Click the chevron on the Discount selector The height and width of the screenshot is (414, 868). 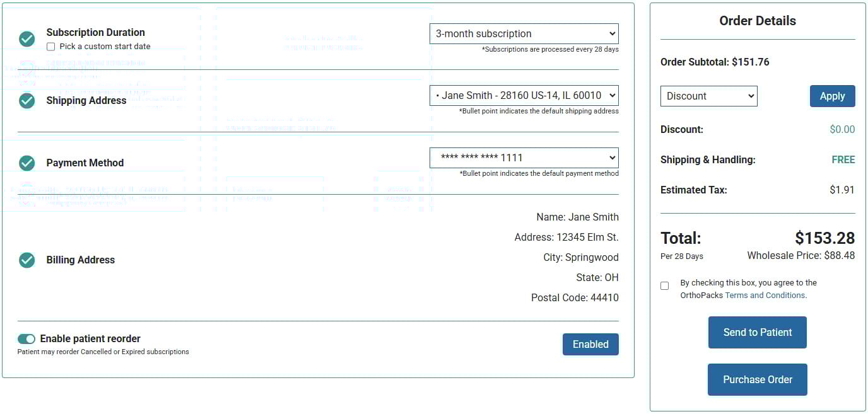point(750,96)
